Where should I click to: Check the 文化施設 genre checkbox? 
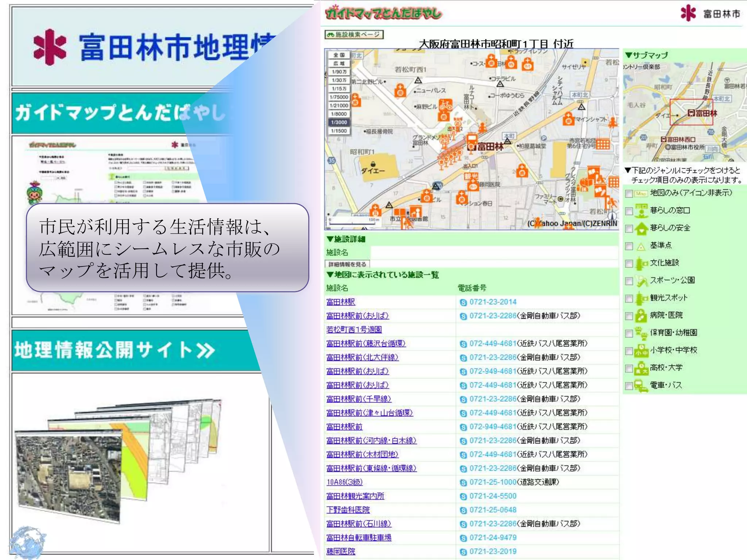click(629, 264)
